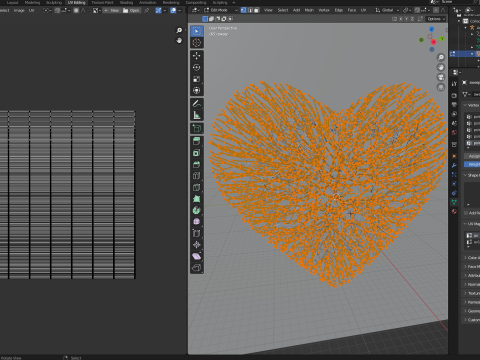
Task: Toggle X mirror in viewport header
Action: click(401, 19)
